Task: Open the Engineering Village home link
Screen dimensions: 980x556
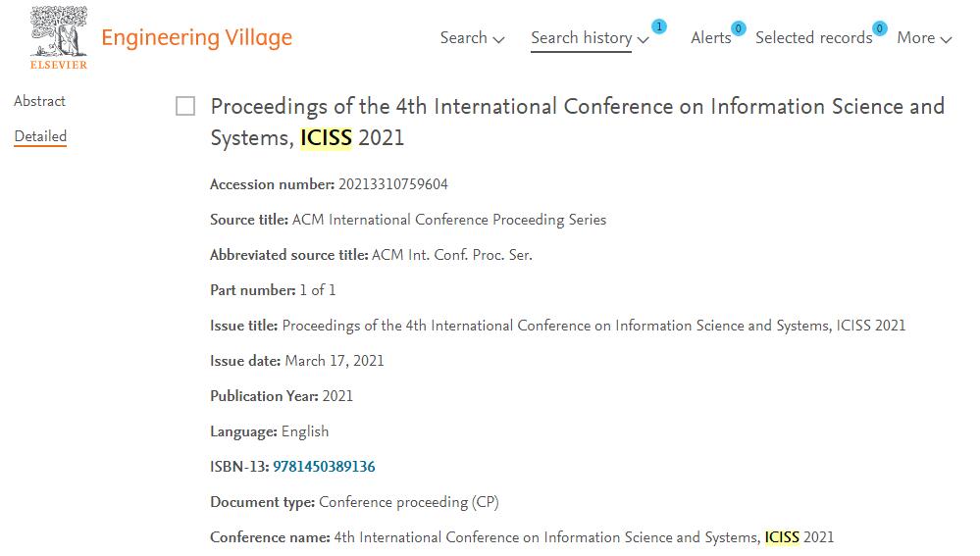Action: coord(197,37)
